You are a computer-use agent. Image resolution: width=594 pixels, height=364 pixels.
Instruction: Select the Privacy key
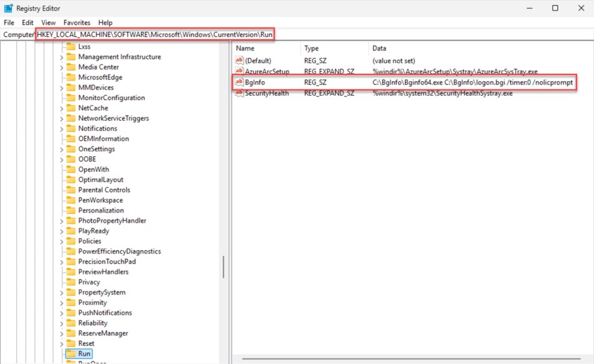pyautogui.click(x=89, y=282)
